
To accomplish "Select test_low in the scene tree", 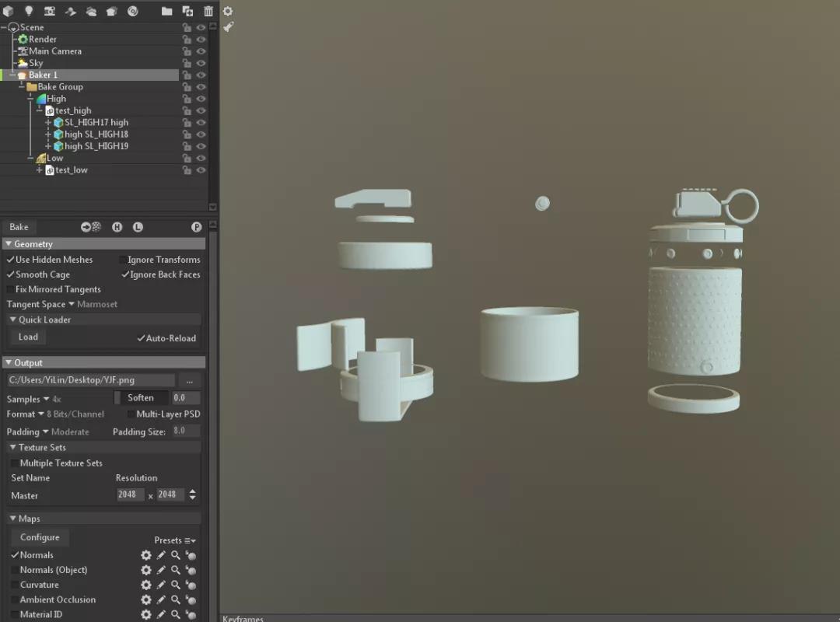I will pyautogui.click(x=71, y=169).
